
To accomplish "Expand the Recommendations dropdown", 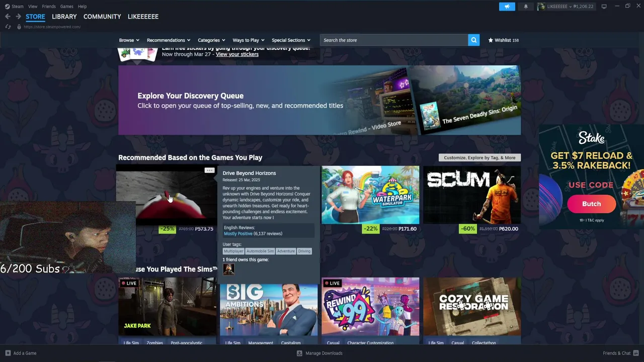I will [x=169, y=40].
